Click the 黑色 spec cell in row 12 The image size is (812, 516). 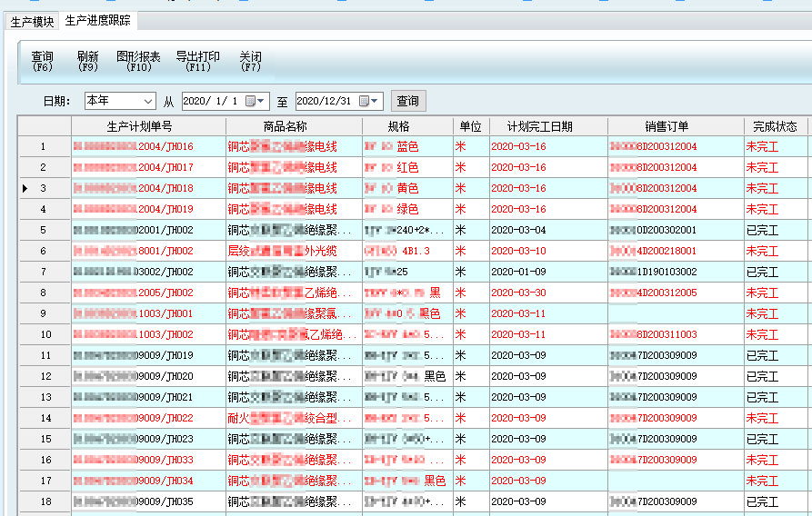[x=407, y=376]
